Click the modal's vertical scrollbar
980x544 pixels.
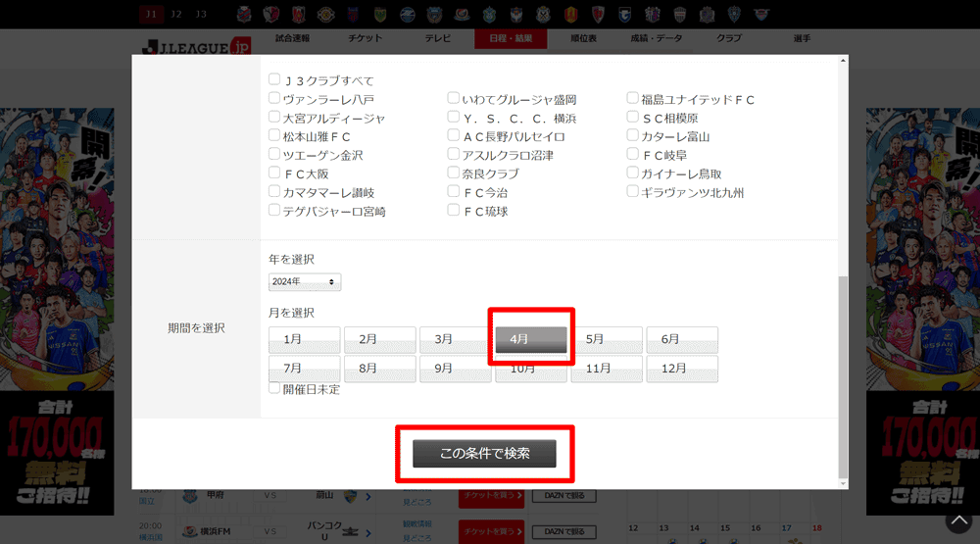843,372
